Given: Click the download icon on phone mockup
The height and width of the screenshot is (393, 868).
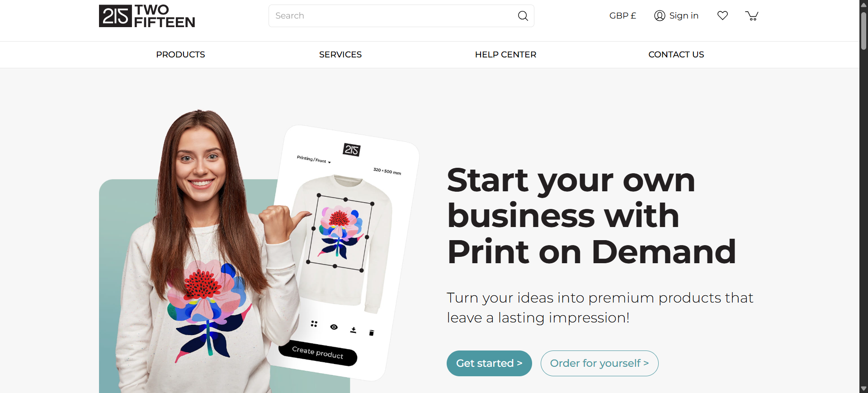Looking at the screenshot, I should click(x=353, y=330).
